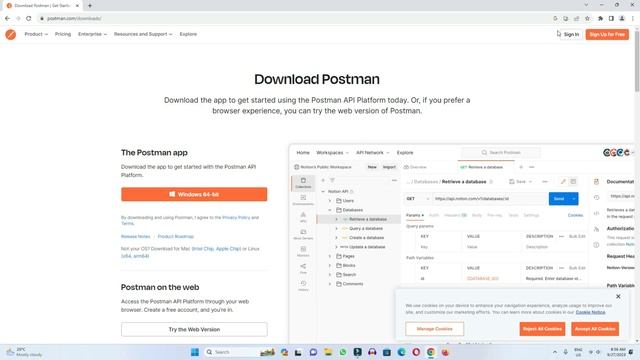
Task: Click the Collections sidebar icon in the app preview
Action: click(303, 183)
